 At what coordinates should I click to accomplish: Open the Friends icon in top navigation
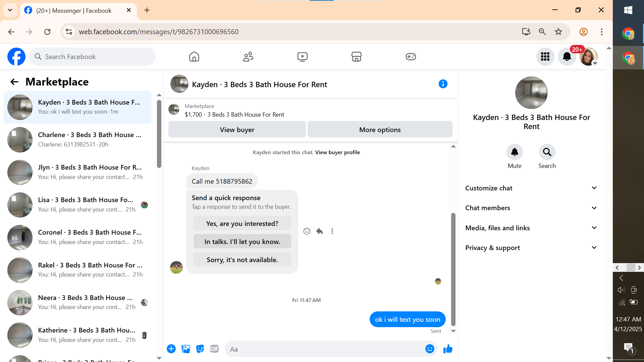(248, 57)
